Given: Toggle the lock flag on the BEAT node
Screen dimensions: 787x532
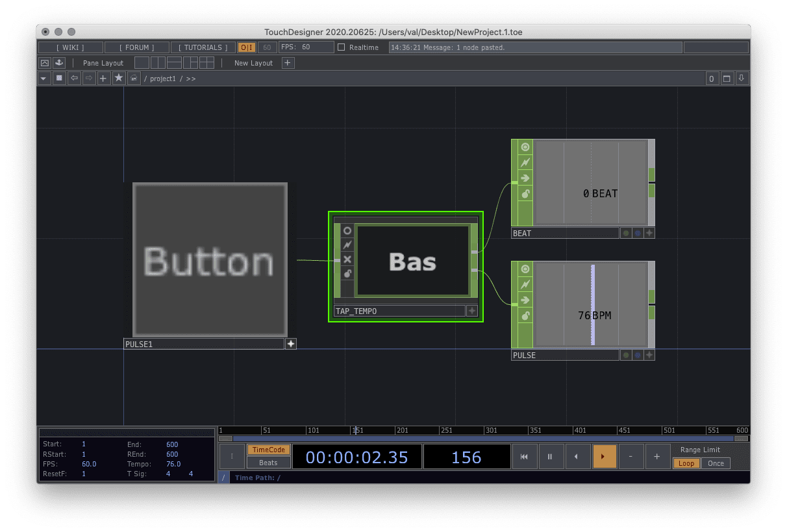Looking at the screenshot, I should coord(525,193).
